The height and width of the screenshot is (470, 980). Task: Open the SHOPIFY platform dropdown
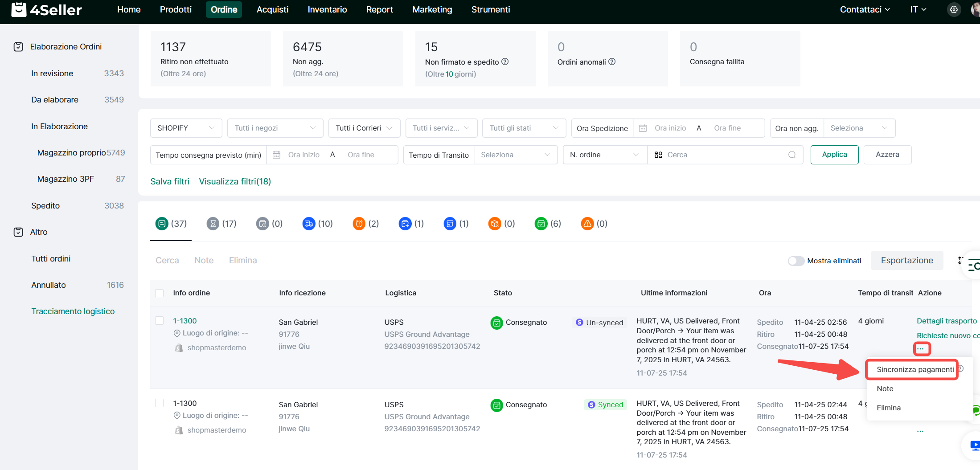(x=186, y=128)
